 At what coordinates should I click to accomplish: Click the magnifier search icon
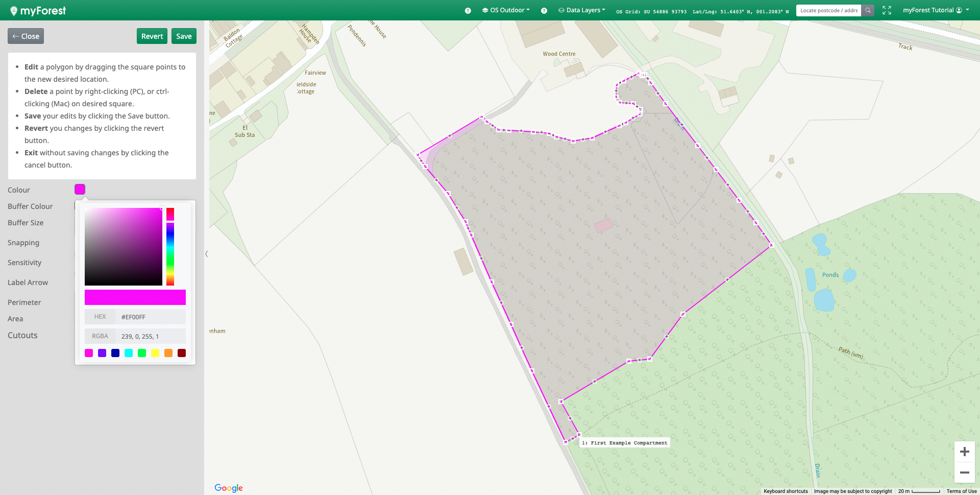[x=868, y=10]
